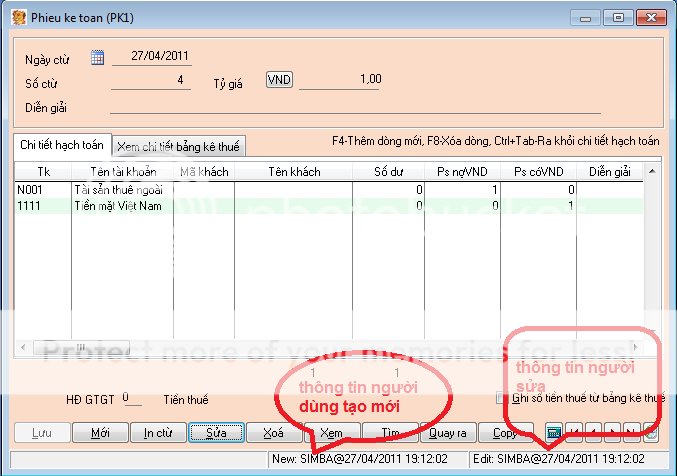Open the VND currency selector
This screenshot has width=677, height=476.
click(279, 80)
